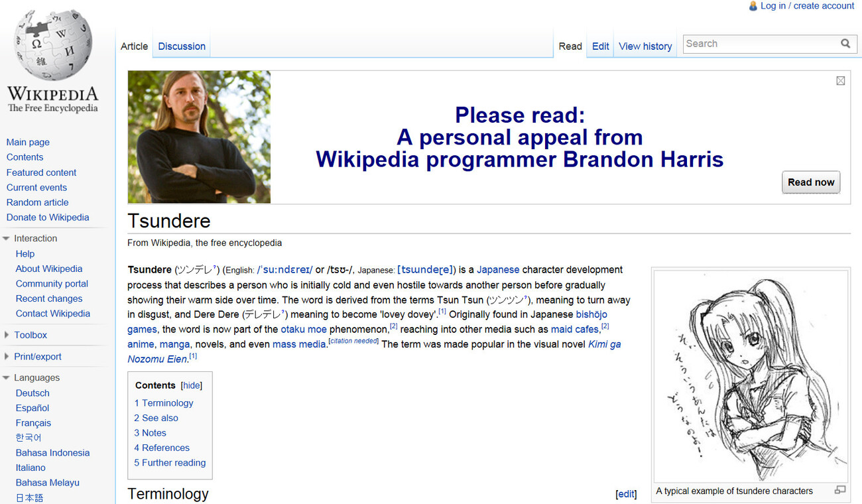
Task: Switch to the Deutsch language version
Action: (x=32, y=393)
